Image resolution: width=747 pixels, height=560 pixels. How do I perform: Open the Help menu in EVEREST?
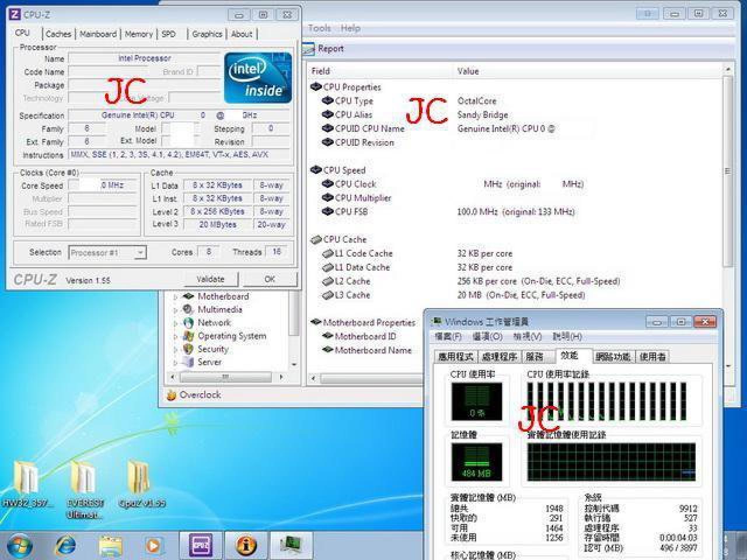click(350, 28)
